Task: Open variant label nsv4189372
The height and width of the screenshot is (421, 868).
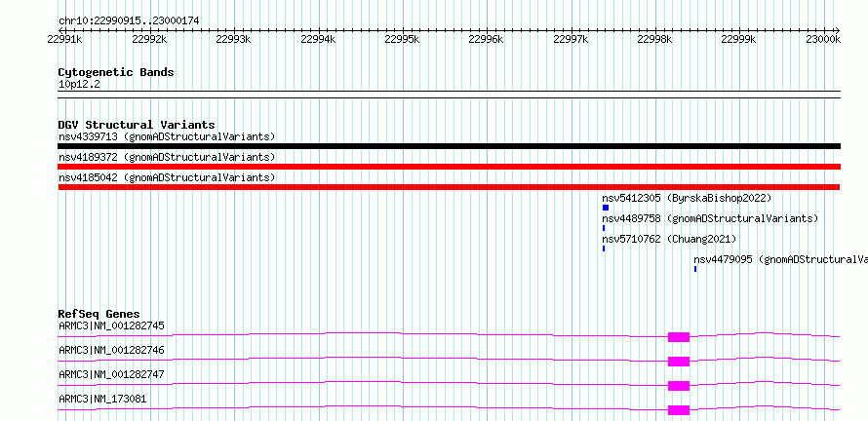Action: [167, 157]
